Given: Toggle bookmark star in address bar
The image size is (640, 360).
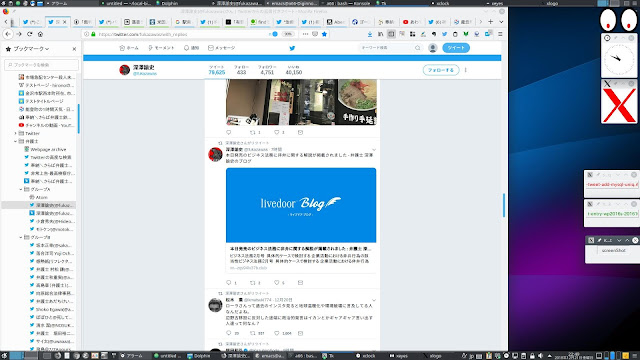Looking at the screenshot, I should pos(324,34).
